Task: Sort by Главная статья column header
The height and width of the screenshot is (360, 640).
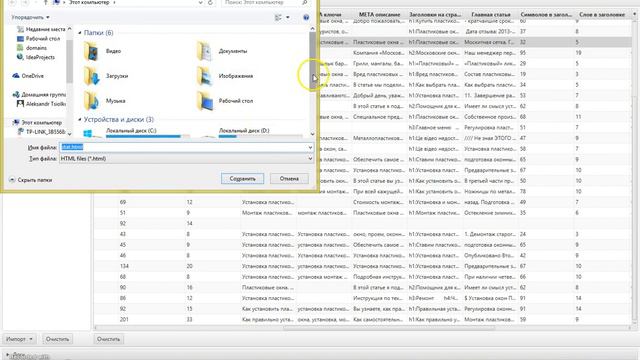Action: 491,14
